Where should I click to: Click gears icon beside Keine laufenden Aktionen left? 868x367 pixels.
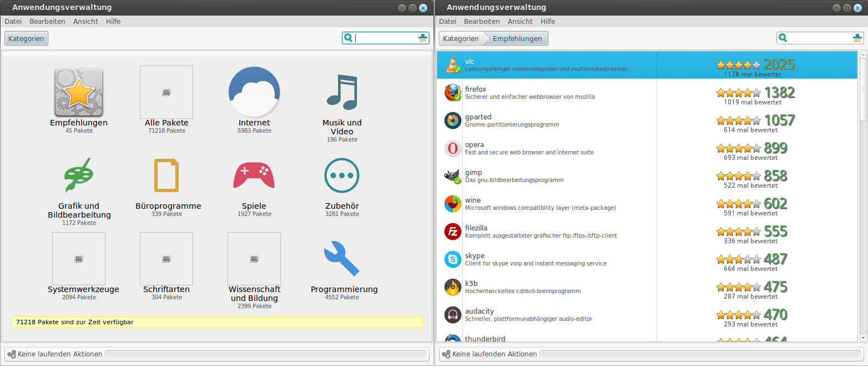pos(12,354)
